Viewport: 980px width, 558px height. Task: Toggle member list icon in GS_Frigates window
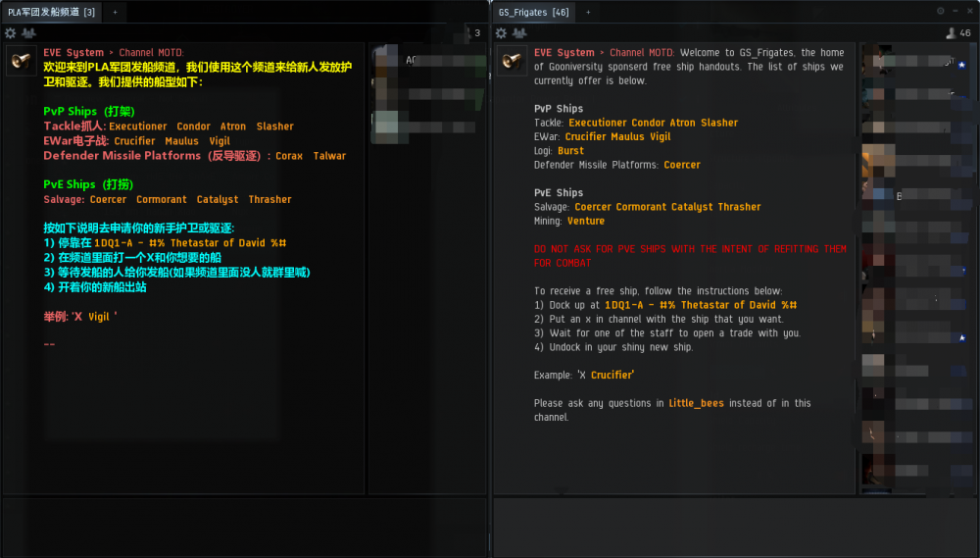coord(520,33)
